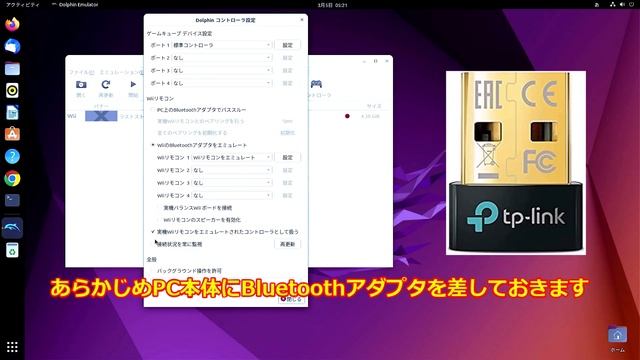The image size is (640, 360).
Task: Uncheck 実機Wiiリモコンをエミュレートされたコントローラとして扱う
Action: coord(224,231)
